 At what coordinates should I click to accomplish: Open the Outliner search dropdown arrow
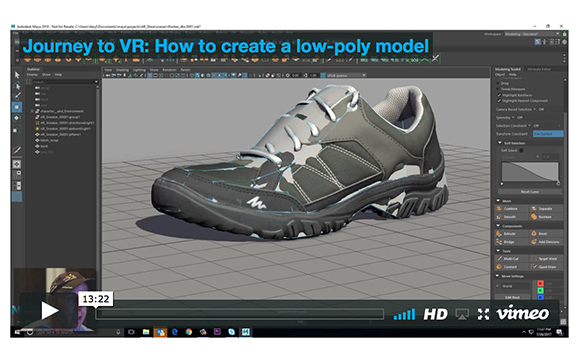point(96,82)
